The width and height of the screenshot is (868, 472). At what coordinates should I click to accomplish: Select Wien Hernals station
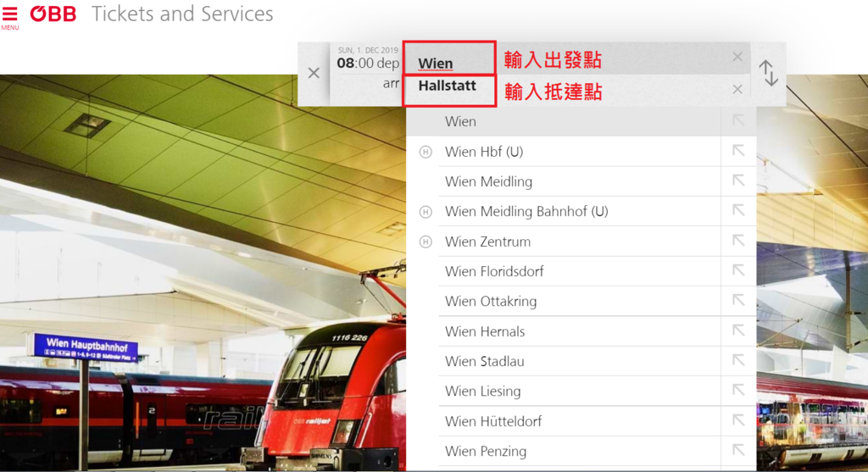580,330
